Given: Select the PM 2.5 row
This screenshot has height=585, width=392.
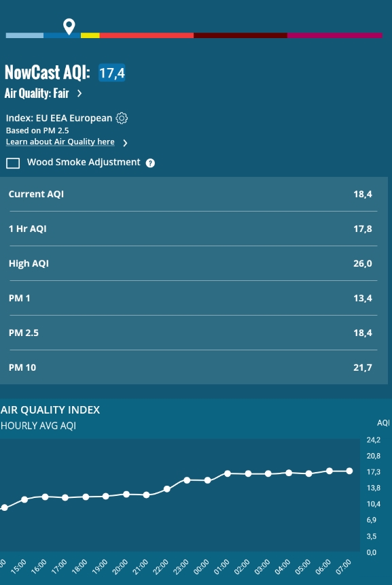Looking at the screenshot, I should (x=194, y=333).
